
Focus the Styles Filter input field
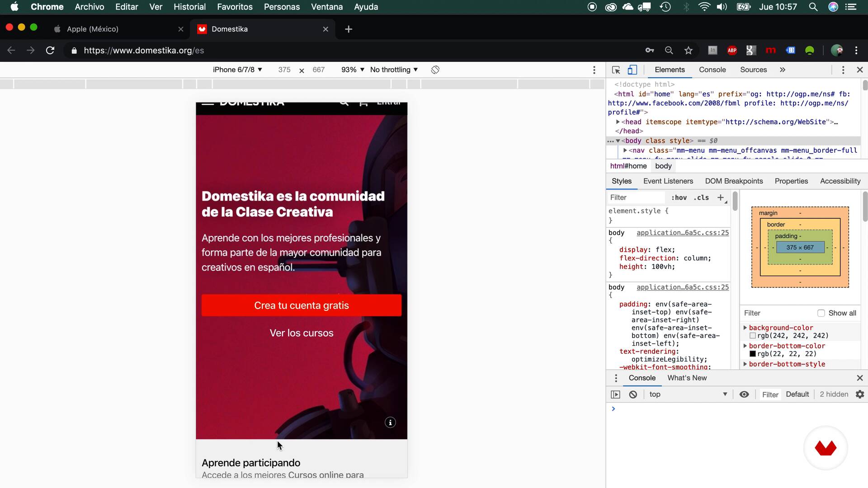(x=636, y=197)
